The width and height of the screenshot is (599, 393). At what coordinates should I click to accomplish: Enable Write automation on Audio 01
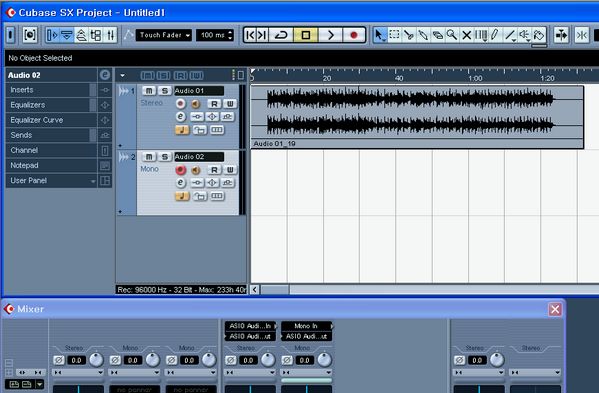pyautogui.click(x=230, y=104)
